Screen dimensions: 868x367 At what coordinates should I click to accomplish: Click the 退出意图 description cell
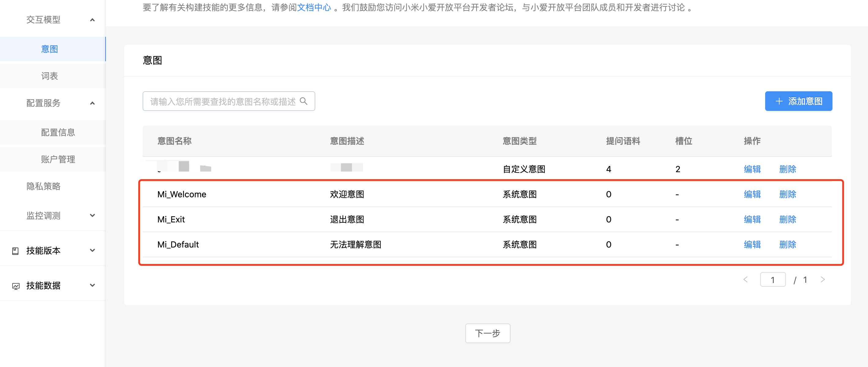347,220
